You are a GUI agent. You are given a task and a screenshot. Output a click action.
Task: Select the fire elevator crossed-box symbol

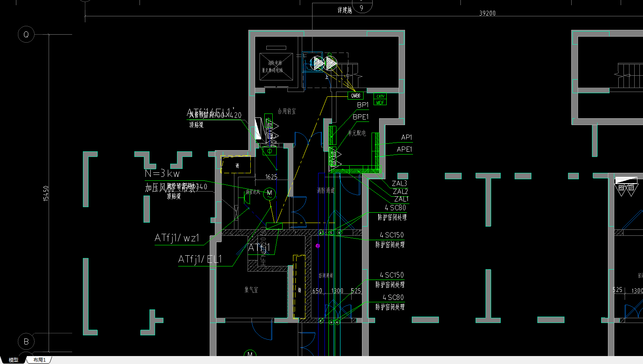(276, 67)
